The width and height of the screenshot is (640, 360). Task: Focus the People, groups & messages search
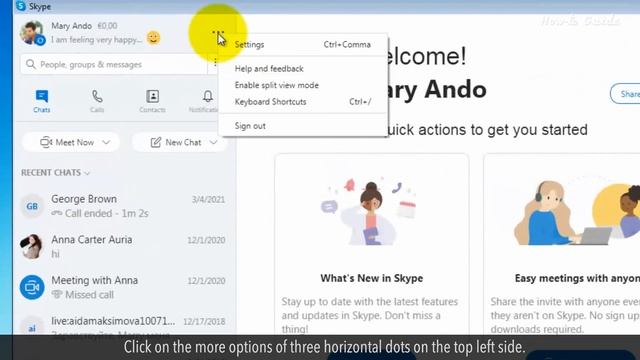(113, 64)
